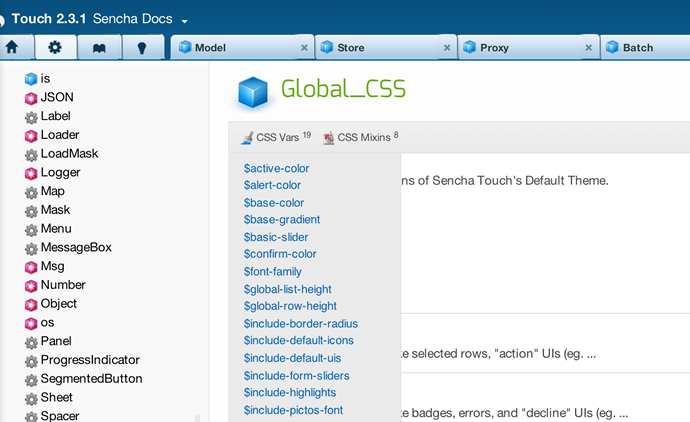Viewport: 690px width, 422px height.
Task: Click the blue cube icon beside 'is'
Action: 31,79
